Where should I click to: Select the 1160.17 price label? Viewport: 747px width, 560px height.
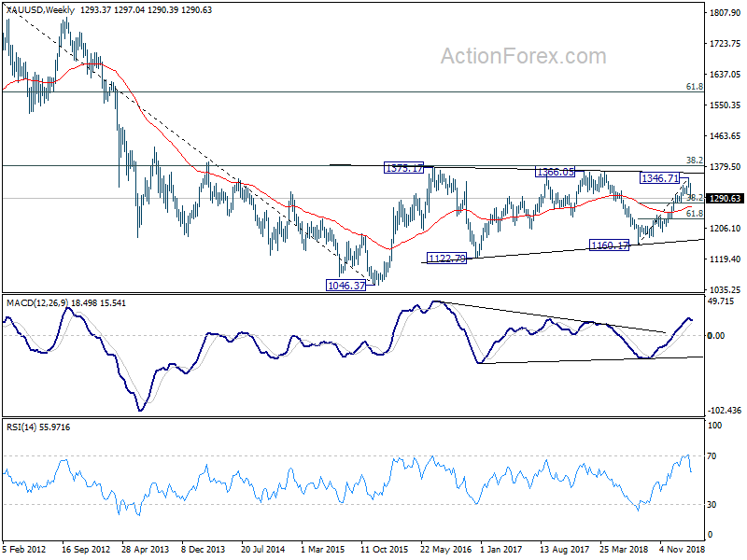(610, 245)
